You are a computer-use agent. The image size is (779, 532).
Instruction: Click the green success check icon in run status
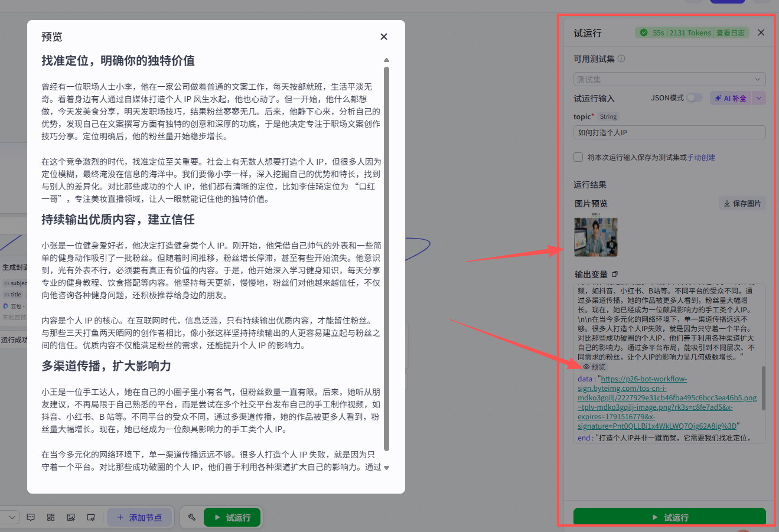(x=644, y=33)
